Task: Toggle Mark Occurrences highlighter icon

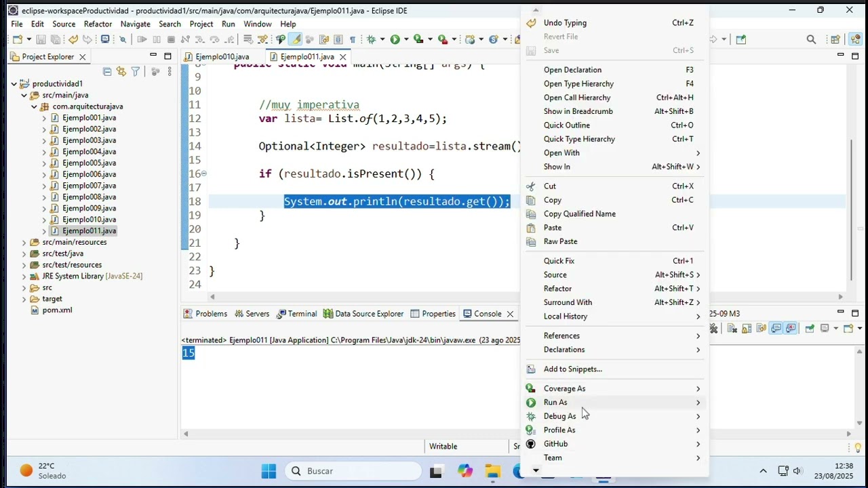Action: tap(296, 39)
